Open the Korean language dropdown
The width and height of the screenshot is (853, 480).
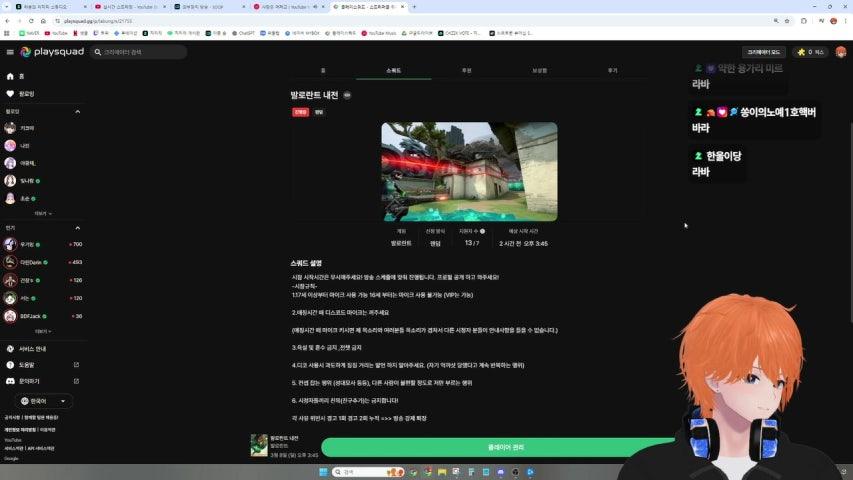point(44,401)
